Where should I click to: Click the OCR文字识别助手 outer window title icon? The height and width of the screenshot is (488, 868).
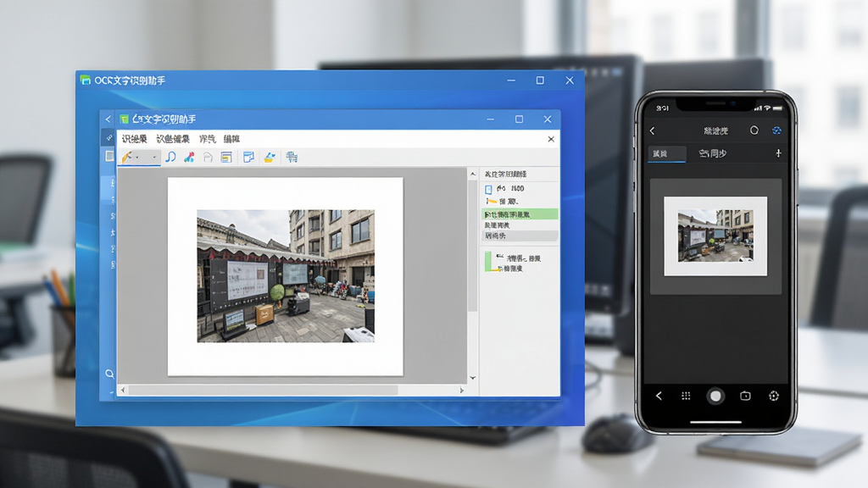coord(86,80)
